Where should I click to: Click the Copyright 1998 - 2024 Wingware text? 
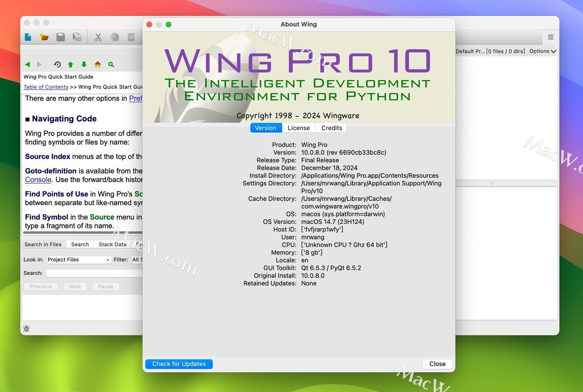coord(298,116)
